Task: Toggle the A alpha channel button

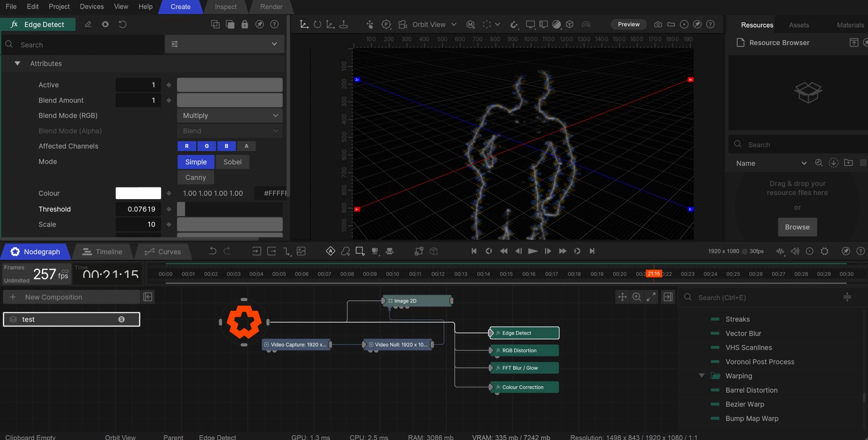Action: [247, 146]
